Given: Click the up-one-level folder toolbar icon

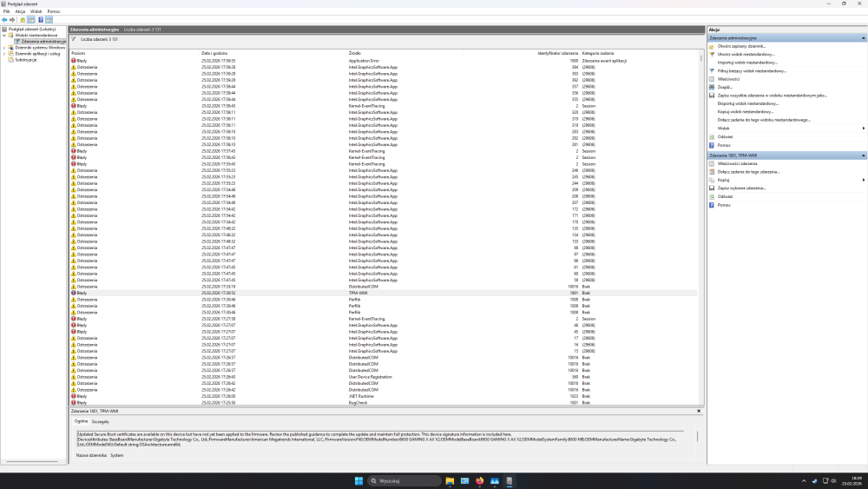Looking at the screenshot, I should 23,19.
